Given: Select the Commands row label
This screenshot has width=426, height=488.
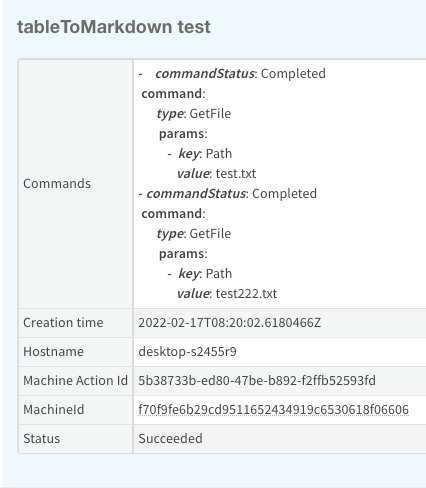Looking at the screenshot, I should [x=57, y=184].
